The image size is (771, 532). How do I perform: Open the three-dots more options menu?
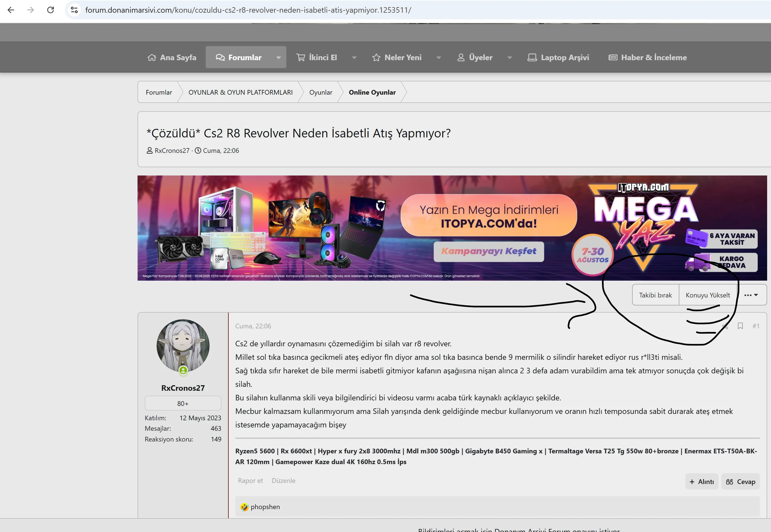751,295
